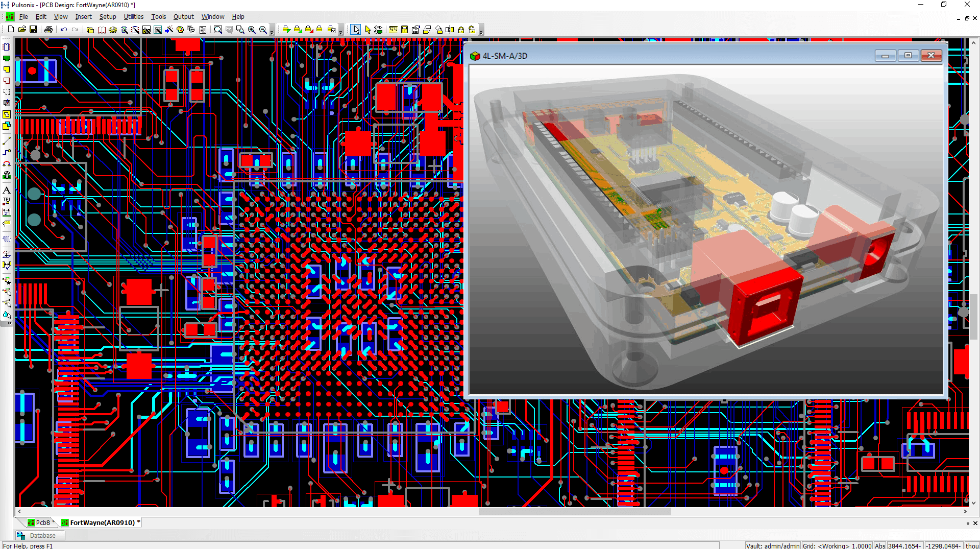The image size is (980, 549).
Task: Toggle the closed padlock lock icon
Action: coord(461,30)
